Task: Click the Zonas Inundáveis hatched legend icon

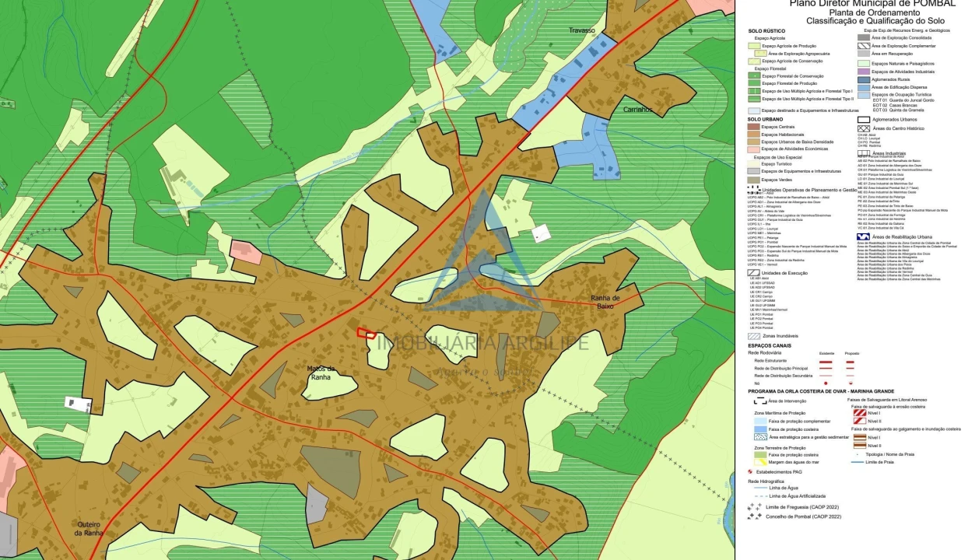Action: click(753, 335)
